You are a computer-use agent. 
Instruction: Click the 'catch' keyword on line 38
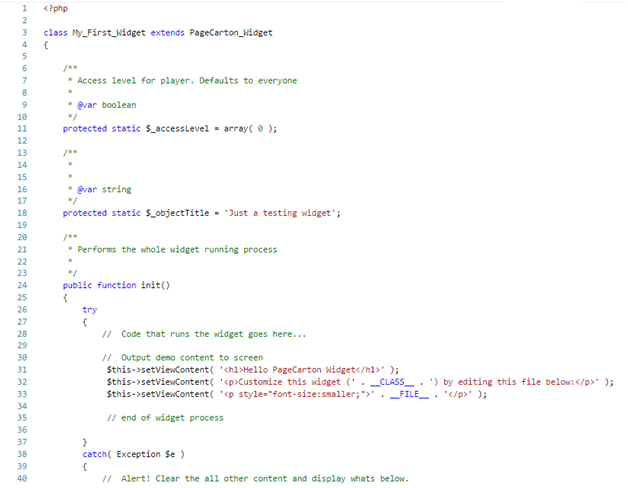95,454
